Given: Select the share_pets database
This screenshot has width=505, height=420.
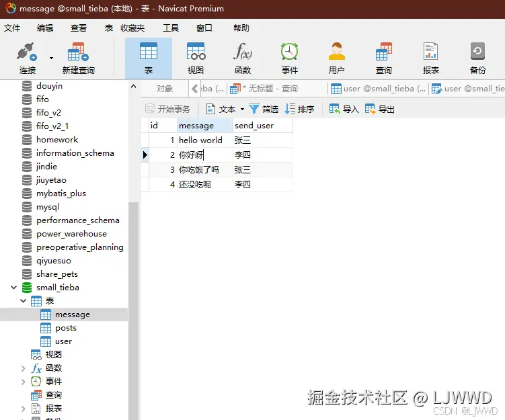Looking at the screenshot, I should click(x=57, y=274).
